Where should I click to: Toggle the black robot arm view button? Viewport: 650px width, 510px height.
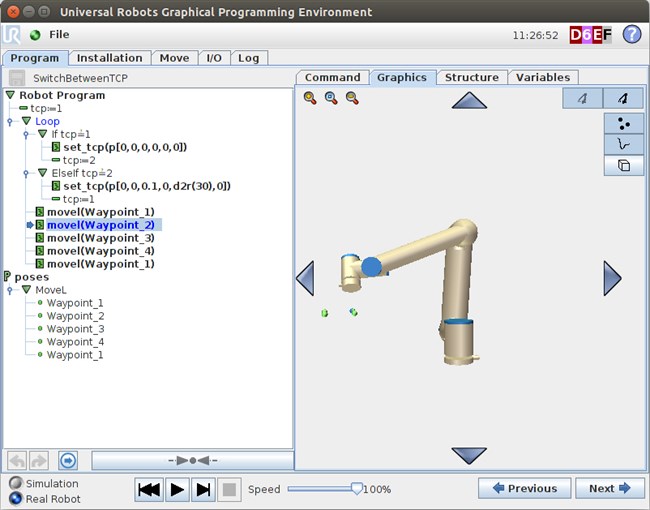[x=623, y=98]
